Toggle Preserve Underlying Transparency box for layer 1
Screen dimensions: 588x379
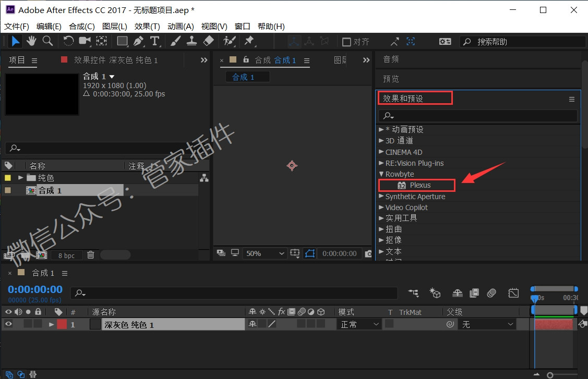(x=390, y=324)
